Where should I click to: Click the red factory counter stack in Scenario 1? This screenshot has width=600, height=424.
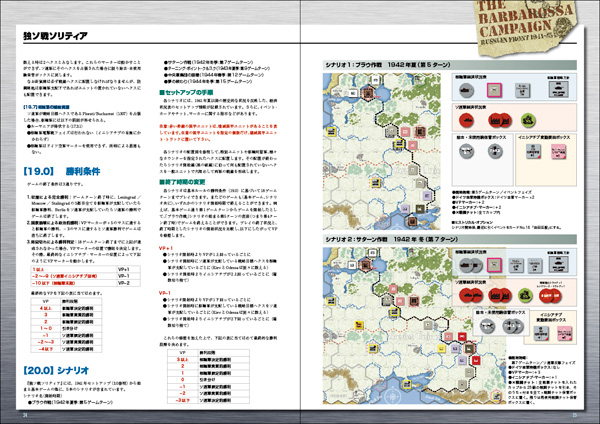(500, 121)
